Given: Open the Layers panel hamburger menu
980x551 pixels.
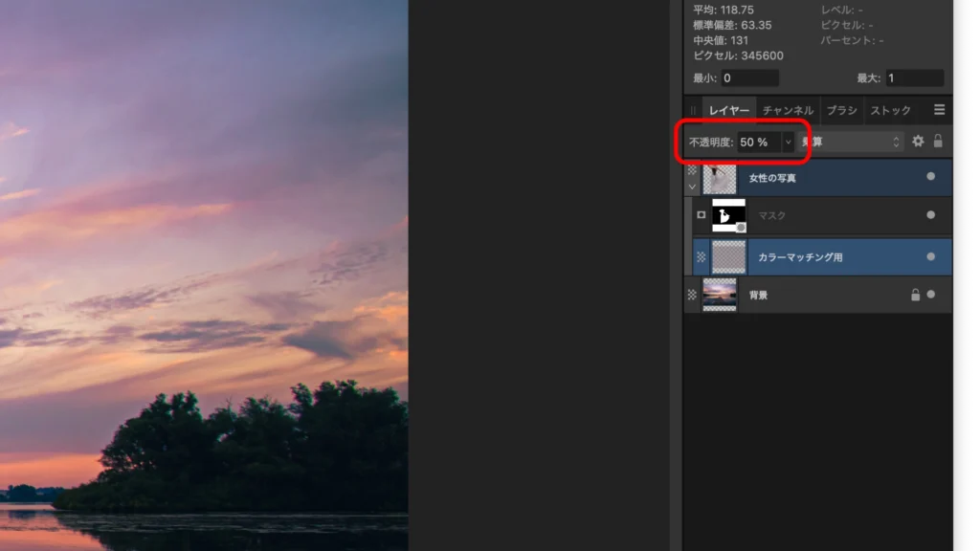Looking at the screenshot, I should click(x=940, y=110).
